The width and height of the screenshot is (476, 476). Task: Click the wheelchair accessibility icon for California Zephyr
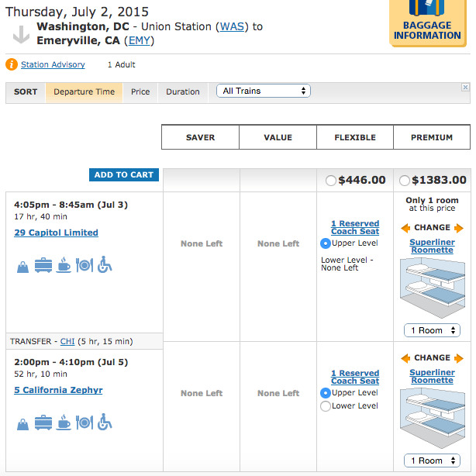105,422
